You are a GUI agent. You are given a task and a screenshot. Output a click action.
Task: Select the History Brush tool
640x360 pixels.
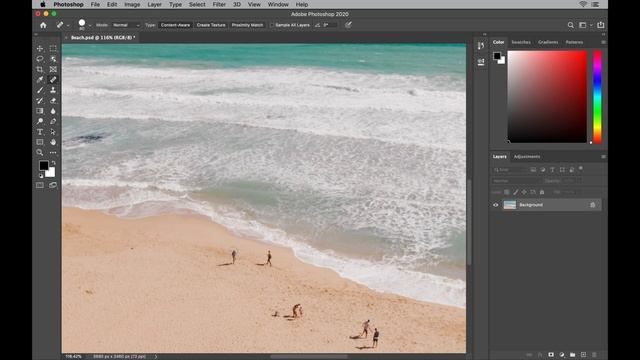point(40,101)
